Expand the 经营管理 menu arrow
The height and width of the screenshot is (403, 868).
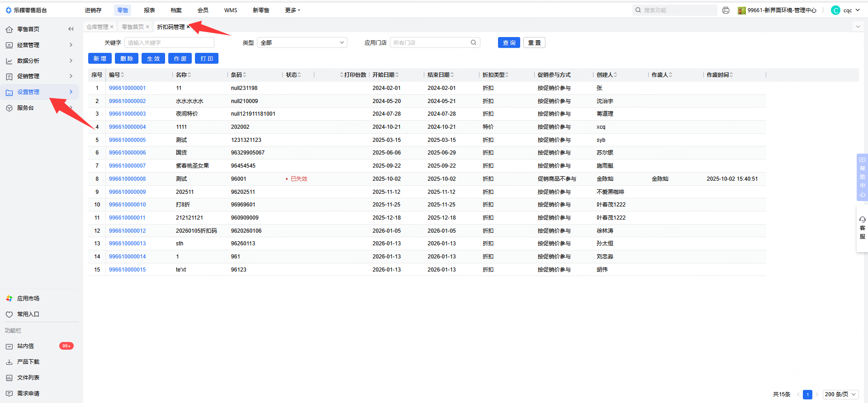[71, 45]
